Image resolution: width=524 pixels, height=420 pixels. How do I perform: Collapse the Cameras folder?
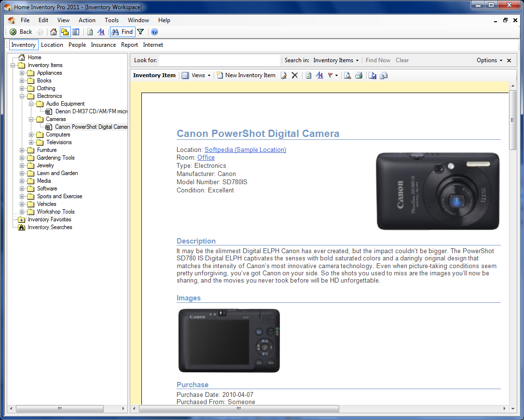tap(31, 119)
